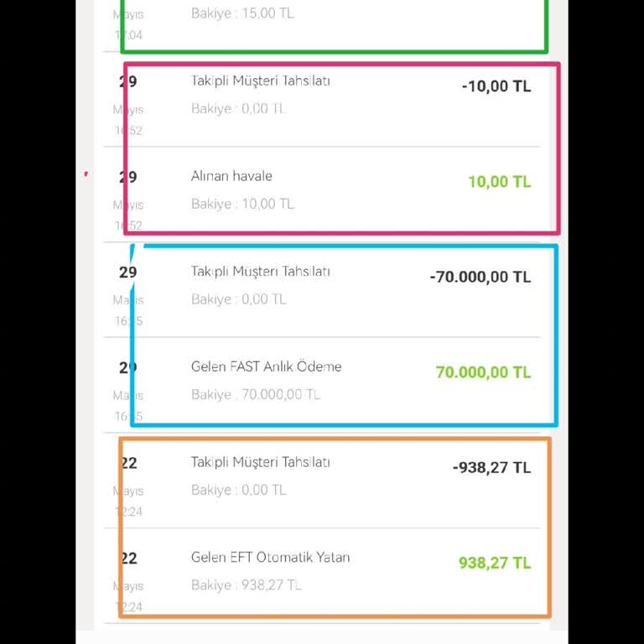Select Takipli Müşteri Tahsilatı title of -70.000,00 TL entry
The width and height of the screenshot is (644, 644).
tap(260, 271)
